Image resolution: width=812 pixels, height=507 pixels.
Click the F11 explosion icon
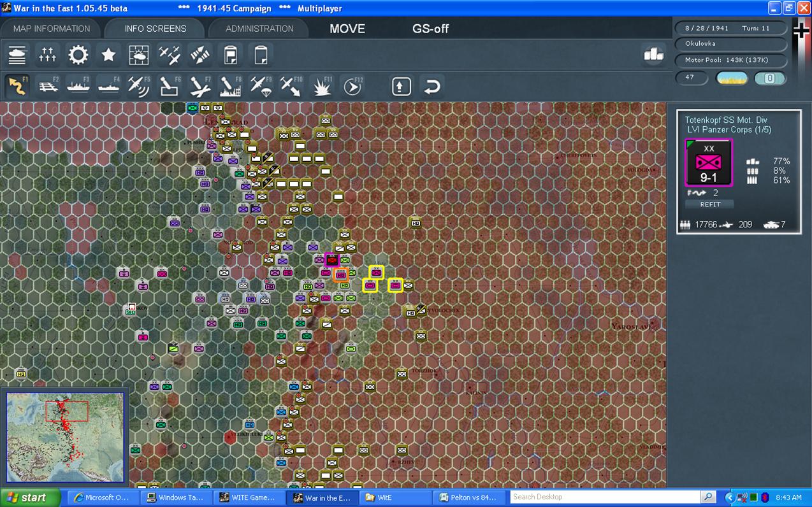tap(322, 85)
